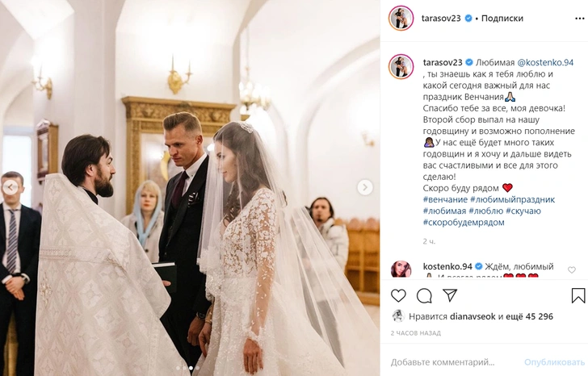The width and height of the screenshot is (588, 376).
Task: Like the kostenko.94 comment heart
Action: (572, 269)
